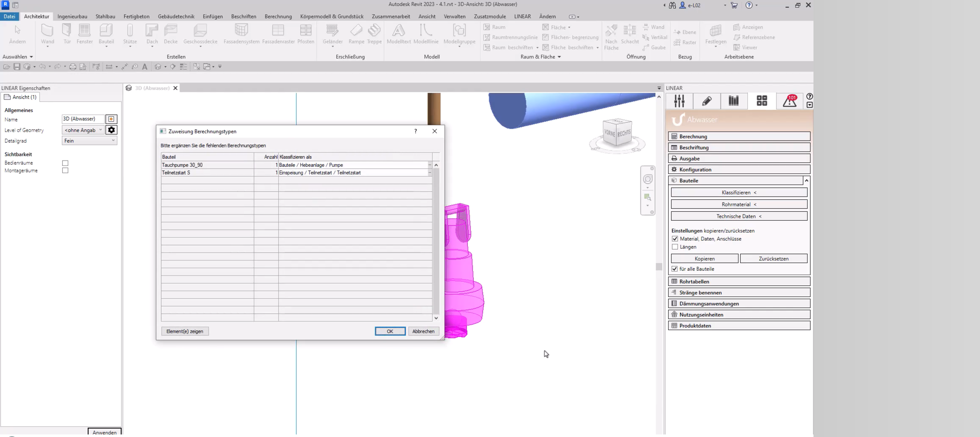Toggle the Längen checkbox

tap(675, 247)
